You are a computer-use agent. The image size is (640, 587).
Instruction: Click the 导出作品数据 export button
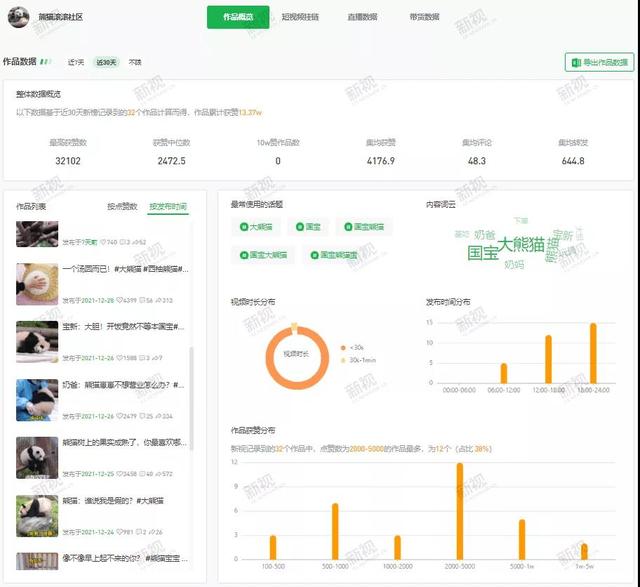(598, 63)
